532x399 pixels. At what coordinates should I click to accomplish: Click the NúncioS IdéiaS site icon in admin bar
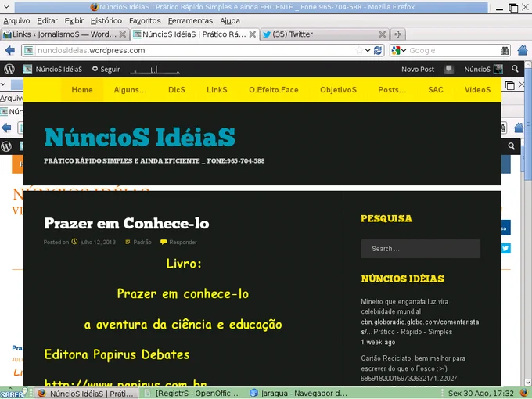[27, 69]
